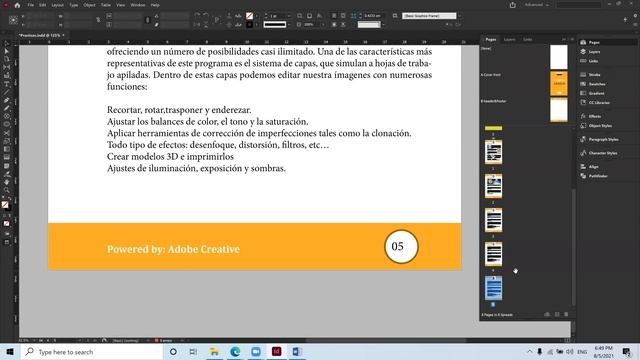The width and height of the screenshot is (640, 360).
Task: Click create new page icon
Action: 557,314
